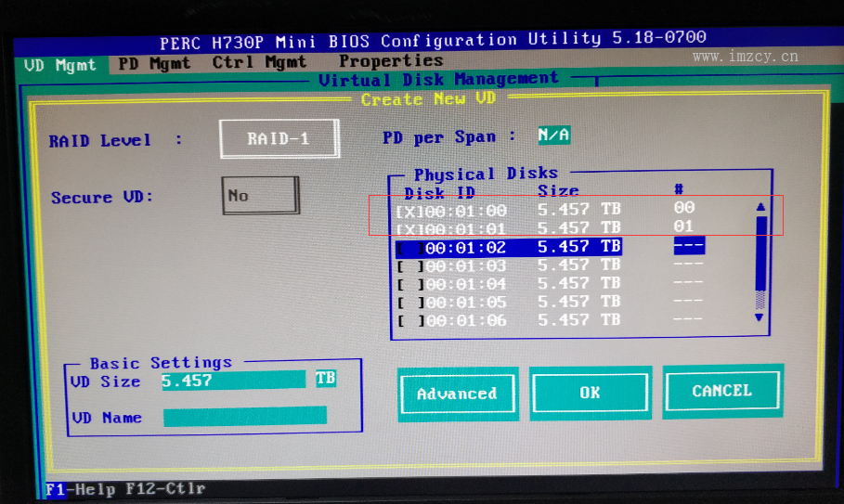The height and width of the screenshot is (504, 844).
Task: Click the 5.457 TB size of disk 00:01:06
Action: click(x=579, y=320)
